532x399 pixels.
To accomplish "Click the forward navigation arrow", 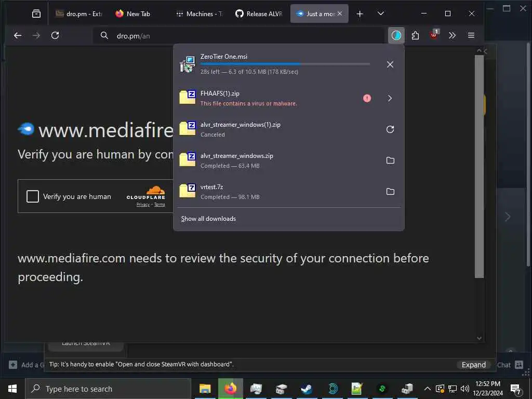I will 36,35.
